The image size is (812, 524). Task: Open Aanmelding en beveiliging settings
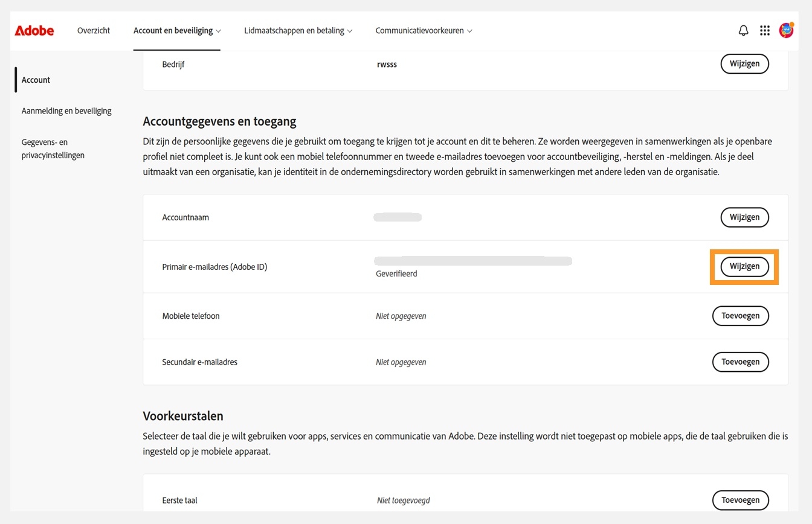(66, 110)
